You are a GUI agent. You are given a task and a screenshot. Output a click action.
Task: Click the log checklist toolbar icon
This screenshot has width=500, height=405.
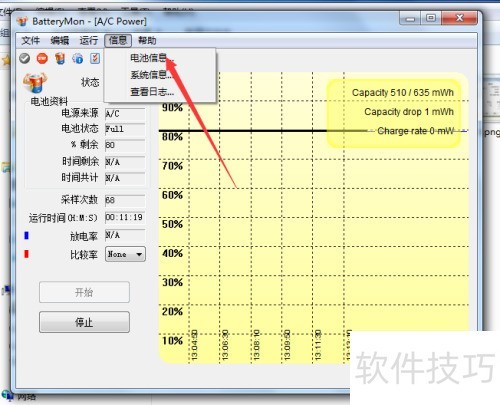95,58
